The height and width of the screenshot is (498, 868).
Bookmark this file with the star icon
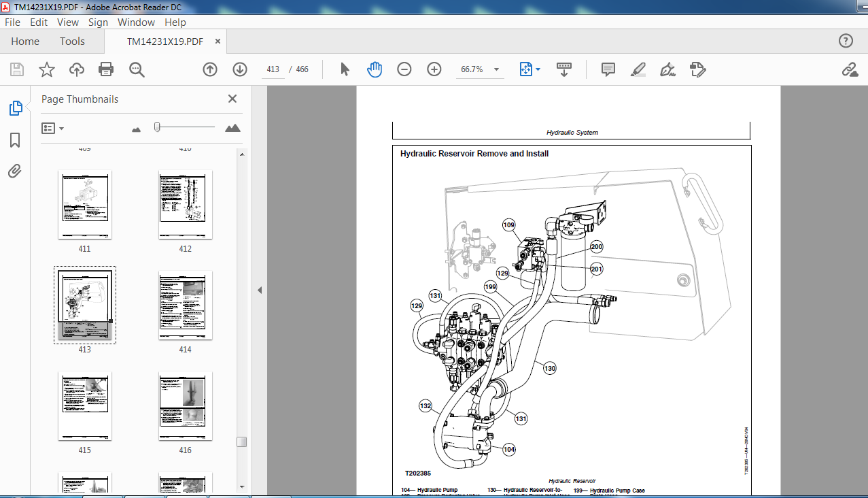coord(46,69)
